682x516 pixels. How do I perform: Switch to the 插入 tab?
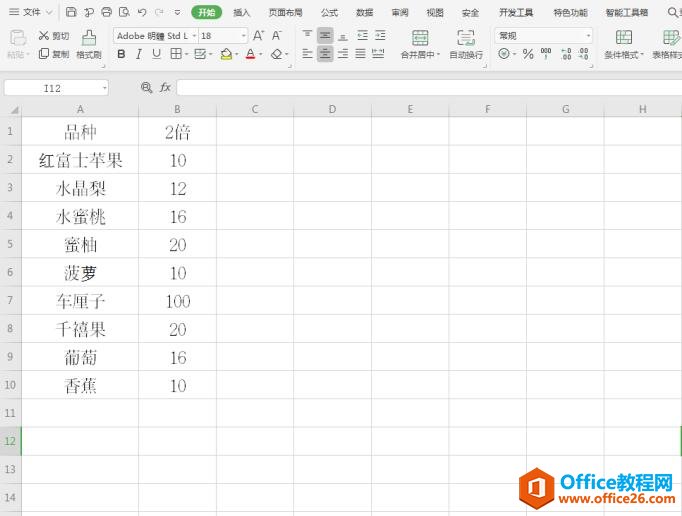pos(241,13)
